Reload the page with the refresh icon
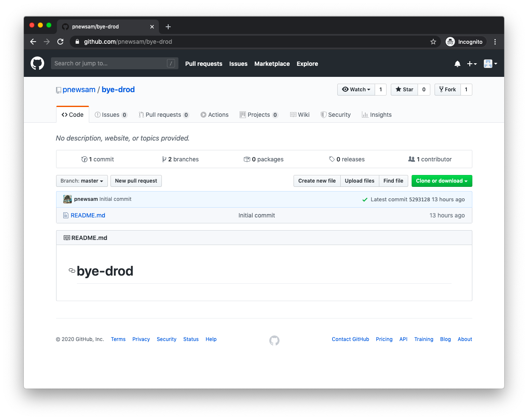528x420 pixels. [x=60, y=42]
